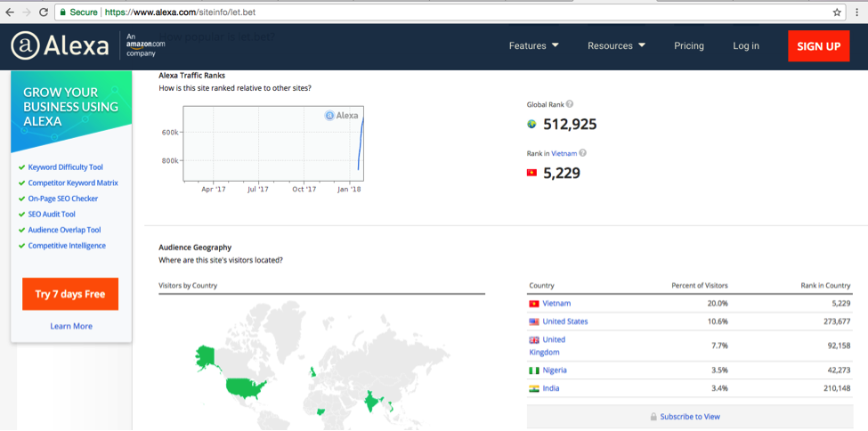
Task: Click the Percent of Visitors column header
Action: tap(700, 286)
